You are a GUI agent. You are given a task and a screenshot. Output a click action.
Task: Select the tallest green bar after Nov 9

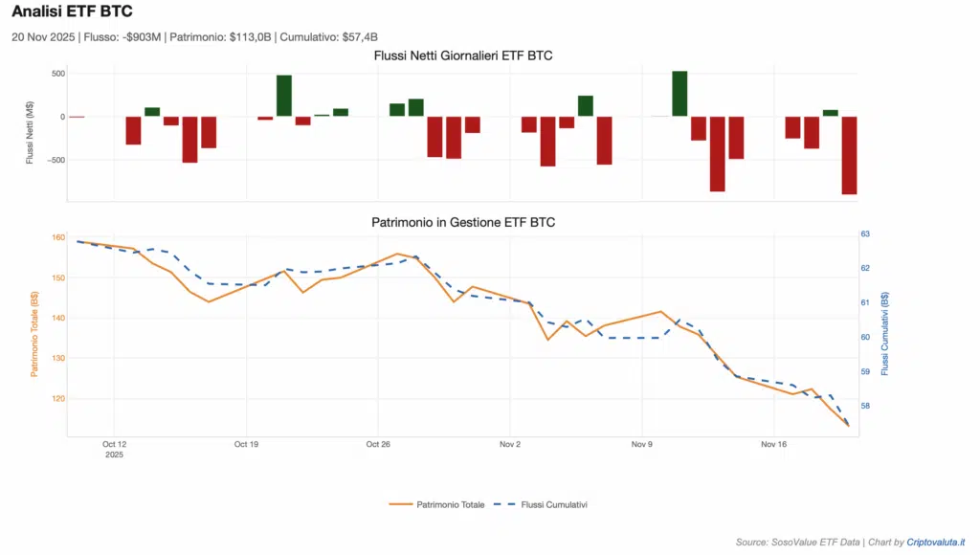(x=679, y=94)
